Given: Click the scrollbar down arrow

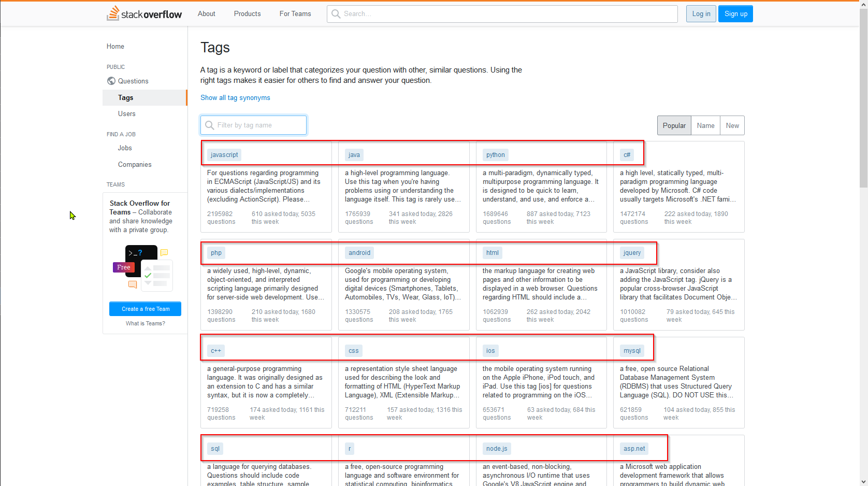Looking at the screenshot, I should (x=863, y=482).
